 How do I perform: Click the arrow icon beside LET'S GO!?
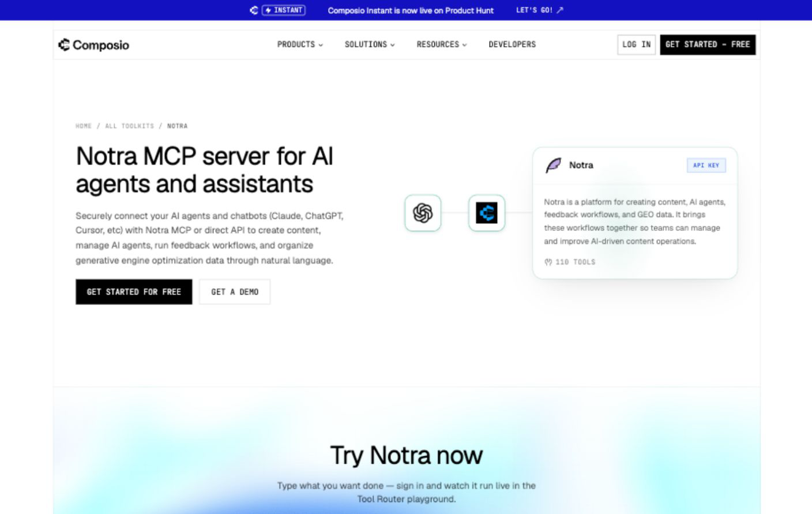[x=560, y=10]
